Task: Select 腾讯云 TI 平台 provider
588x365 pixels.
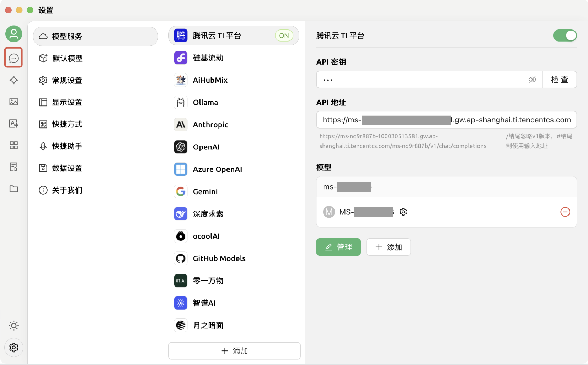Action: click(x=234, y=36)
